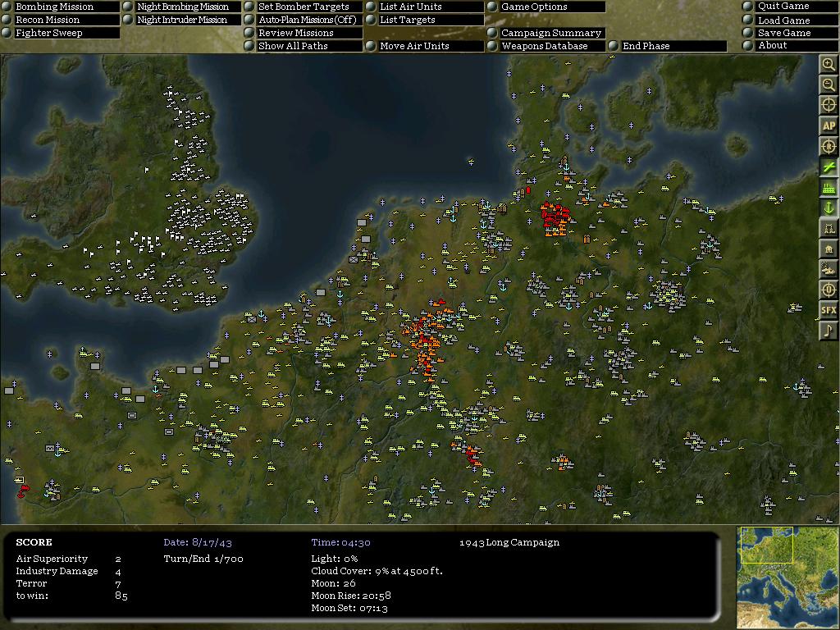Plan a Fighter Sweep
The width and height of the screenshot is (840, 630).
pyautogui.click(x=61, y=33)
